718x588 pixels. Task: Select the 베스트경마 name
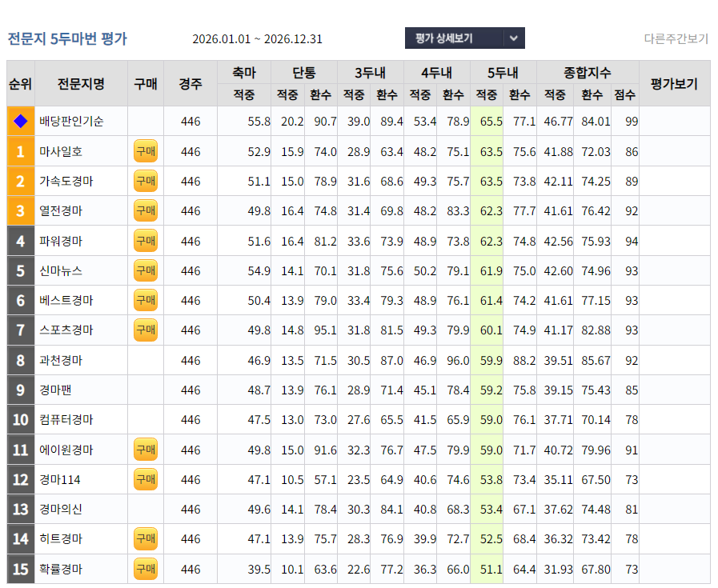click(66, 301)
